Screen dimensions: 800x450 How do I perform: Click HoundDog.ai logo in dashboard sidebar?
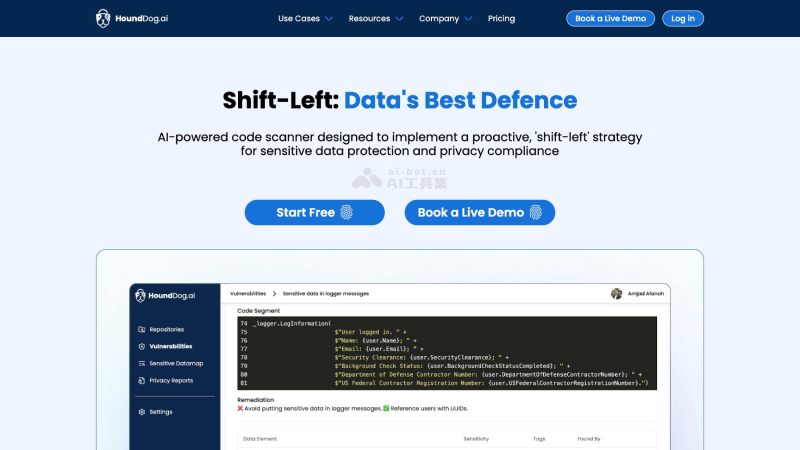pos(165,295)
